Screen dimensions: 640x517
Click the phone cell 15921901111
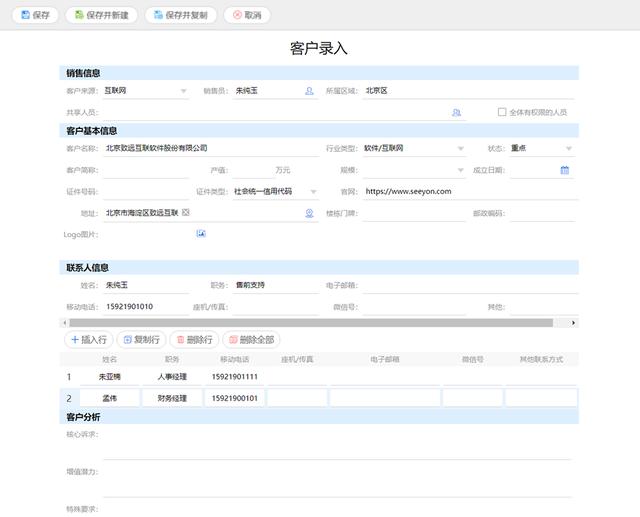point(235,377)
